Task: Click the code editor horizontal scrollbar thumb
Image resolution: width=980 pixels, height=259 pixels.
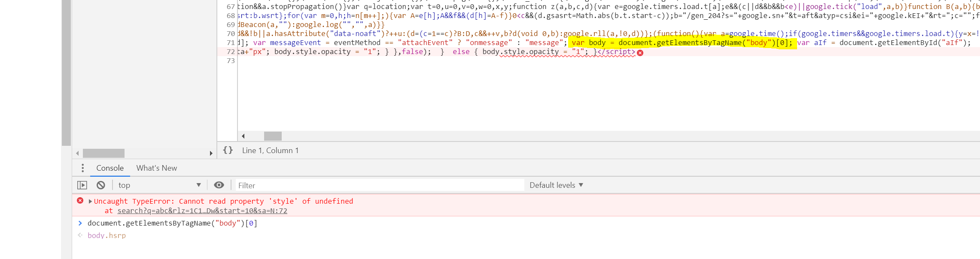Action: click(x=273, y=136)
